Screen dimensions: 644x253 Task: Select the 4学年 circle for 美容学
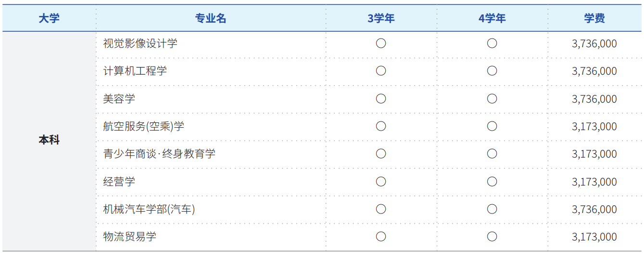492,99
